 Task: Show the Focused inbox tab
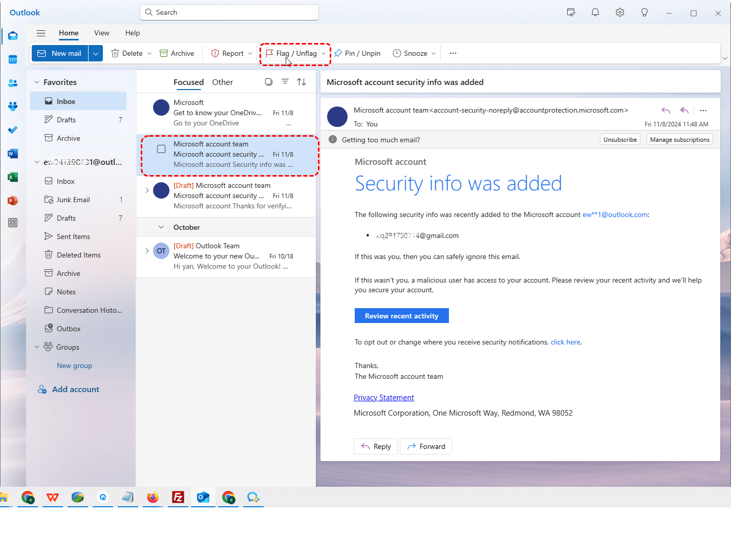click(188, 82)
